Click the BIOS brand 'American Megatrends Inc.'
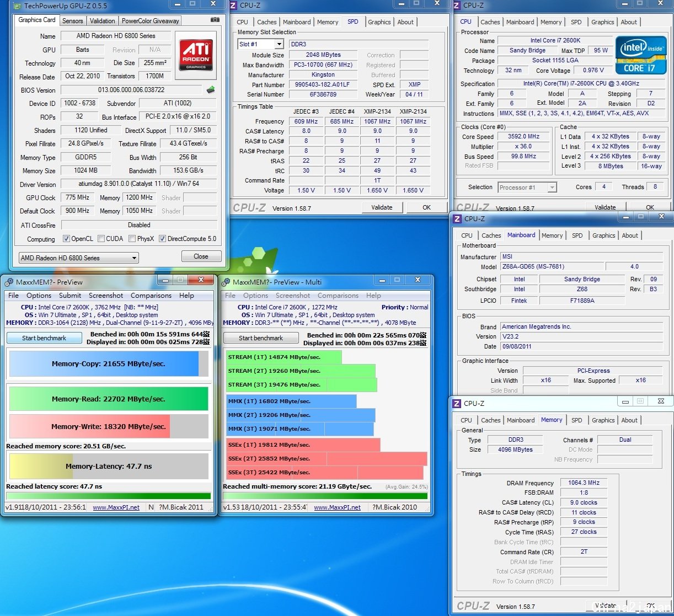Viewport: 674px width, 616px height. pyautogui.click(x=581, y=326)
